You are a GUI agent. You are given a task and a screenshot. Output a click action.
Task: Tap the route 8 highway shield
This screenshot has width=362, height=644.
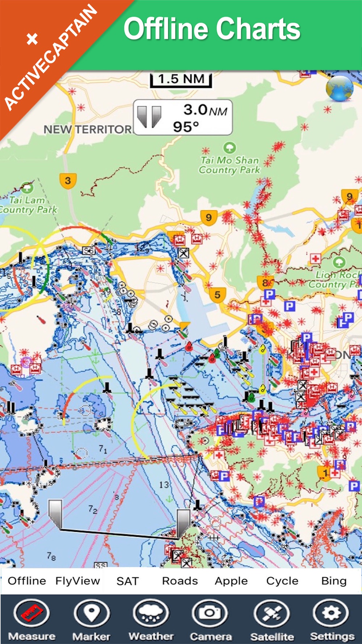(265, 283)
